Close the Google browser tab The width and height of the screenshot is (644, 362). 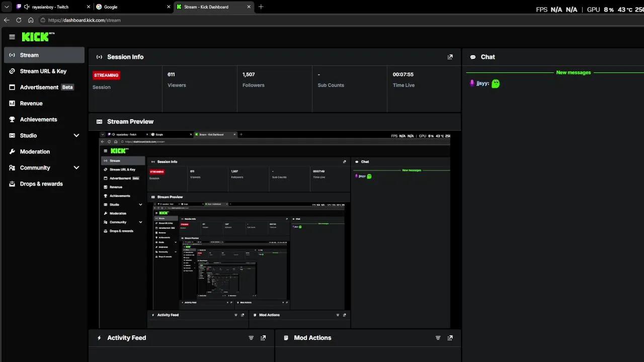168,7
